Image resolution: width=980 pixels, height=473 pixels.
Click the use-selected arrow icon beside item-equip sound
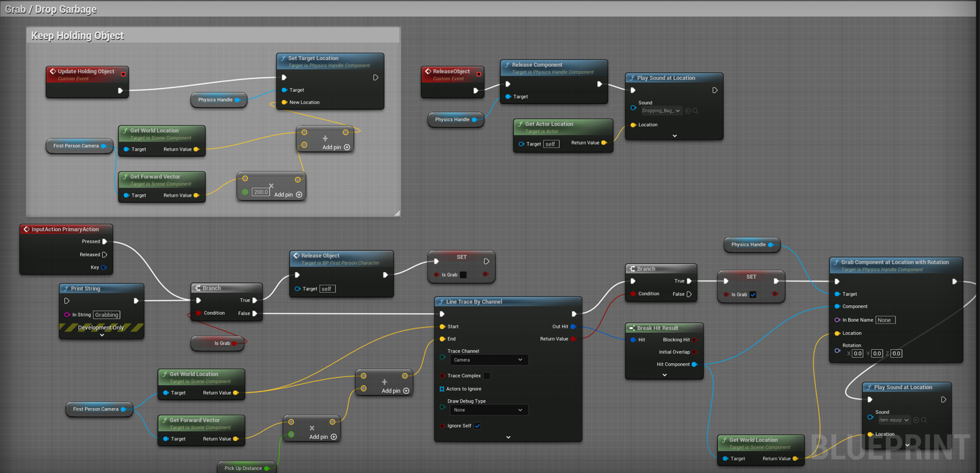click(x=916, y=420)
